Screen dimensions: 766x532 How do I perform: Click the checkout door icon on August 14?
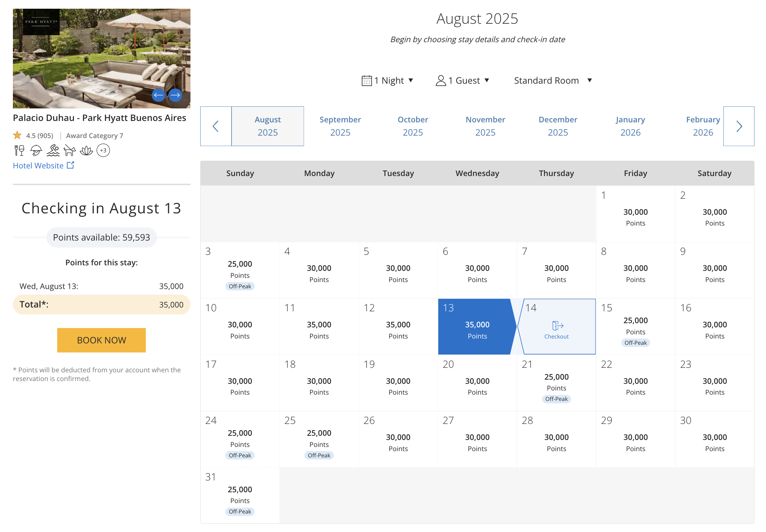click(x=558, y=326)
